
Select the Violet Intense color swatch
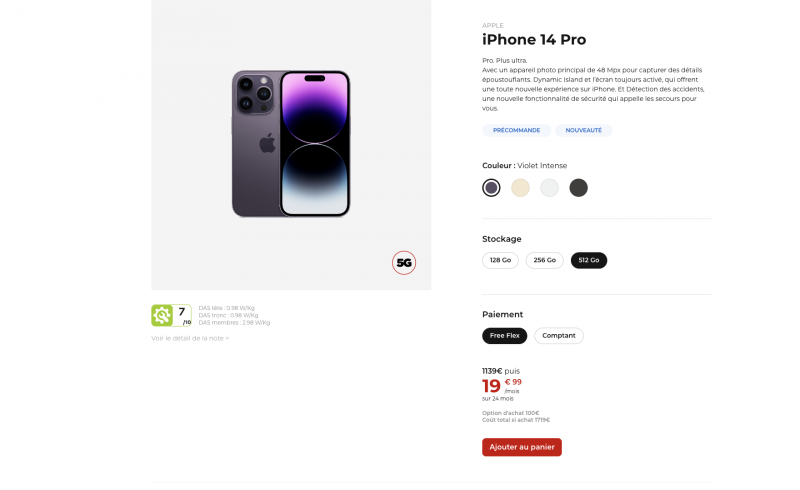(x=491, y=187)
